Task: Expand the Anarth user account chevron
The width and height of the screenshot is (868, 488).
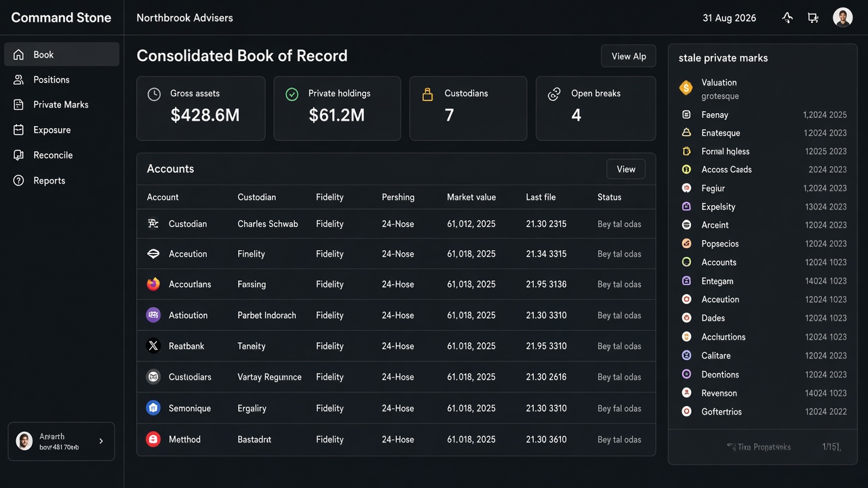Action: [101, 441]
